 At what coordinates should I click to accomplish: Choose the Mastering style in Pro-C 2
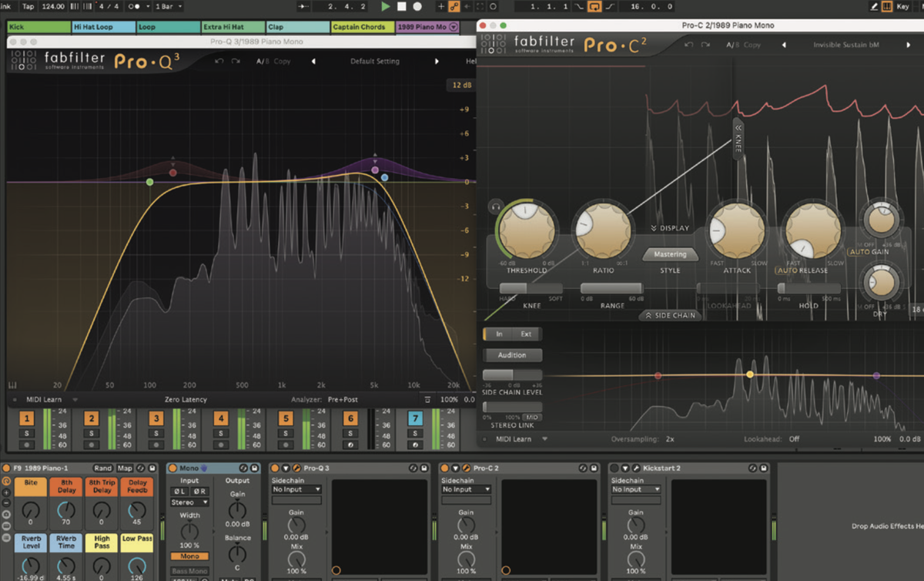point(669,254)
